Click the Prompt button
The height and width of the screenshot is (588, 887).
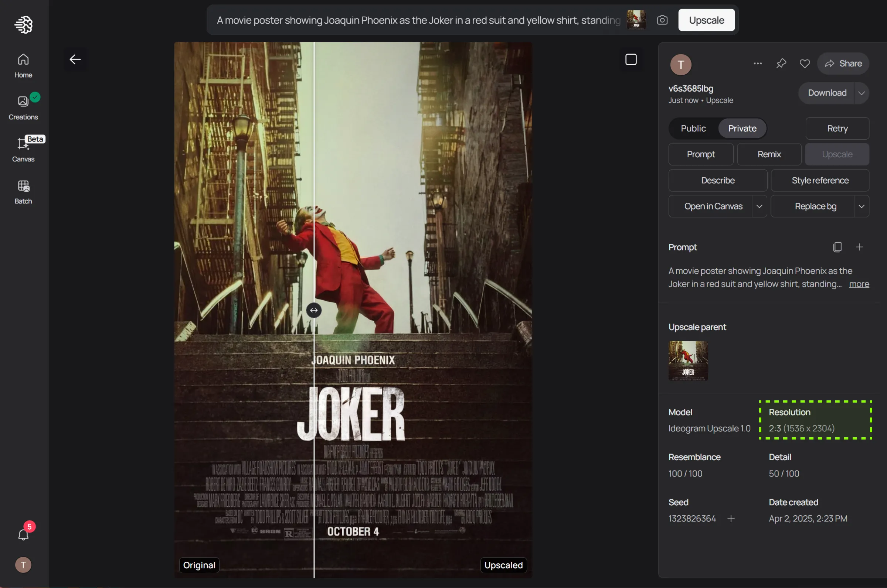tap(700, 154)
